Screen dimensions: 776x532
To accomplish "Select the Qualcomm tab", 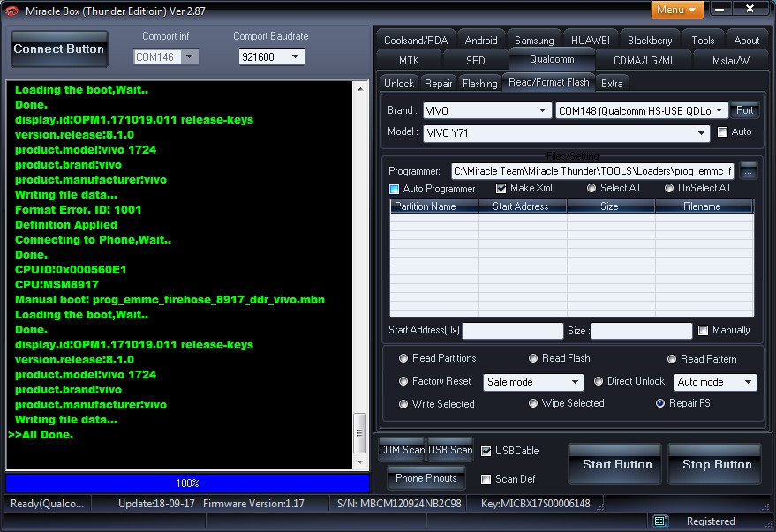I will click(552, 59).
